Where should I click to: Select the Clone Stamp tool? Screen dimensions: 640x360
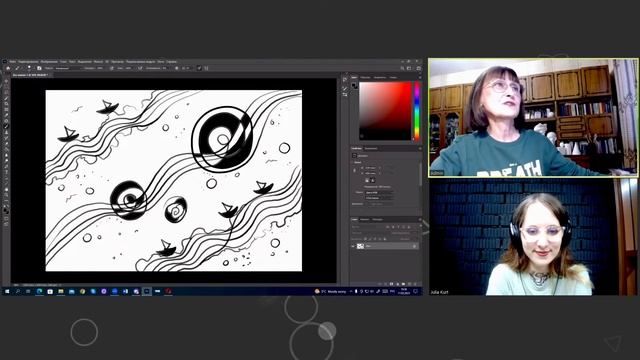[x=6, y=132]
